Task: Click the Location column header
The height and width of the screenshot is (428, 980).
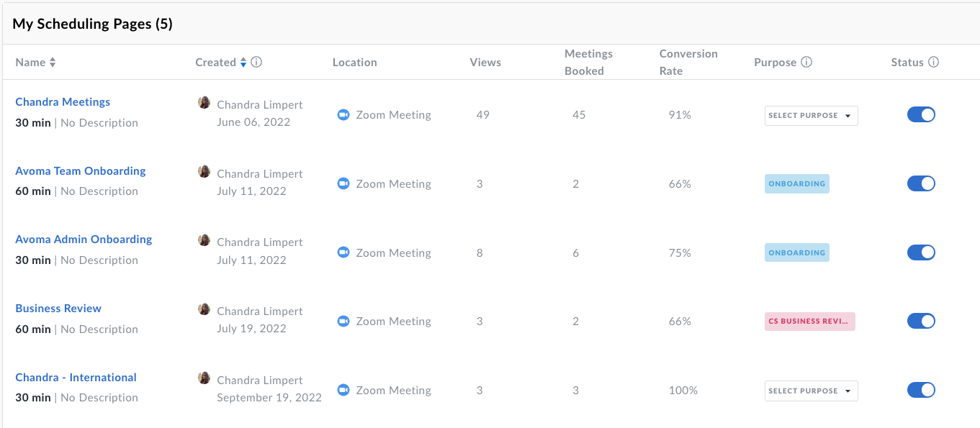Action: (x=354, y=62)
